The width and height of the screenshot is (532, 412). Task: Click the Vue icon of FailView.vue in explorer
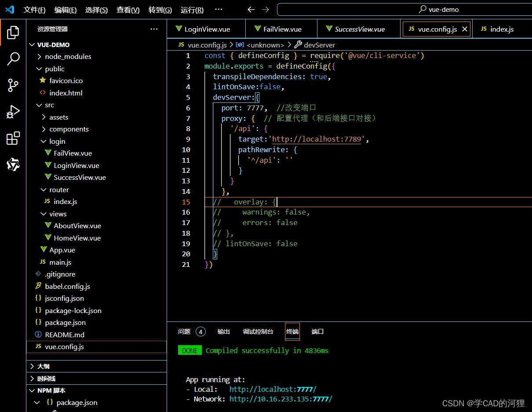click(x=48, y=153)
